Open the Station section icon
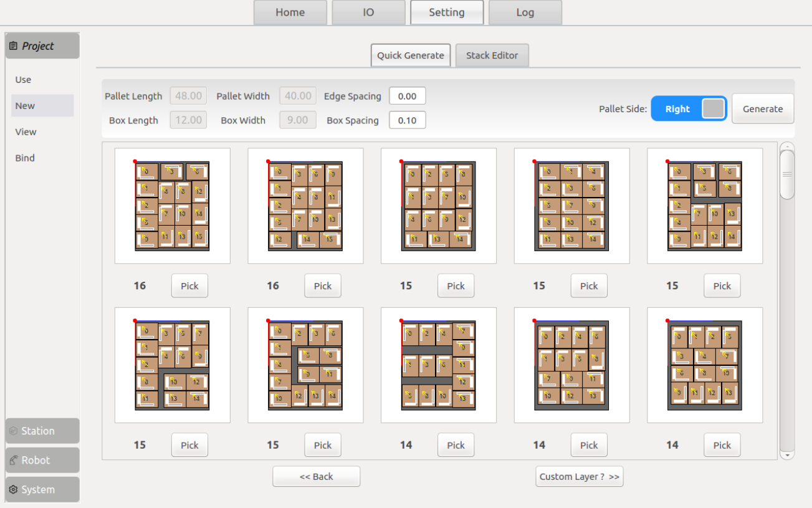This screenshot has height=508, width=812. pos(13,431)
